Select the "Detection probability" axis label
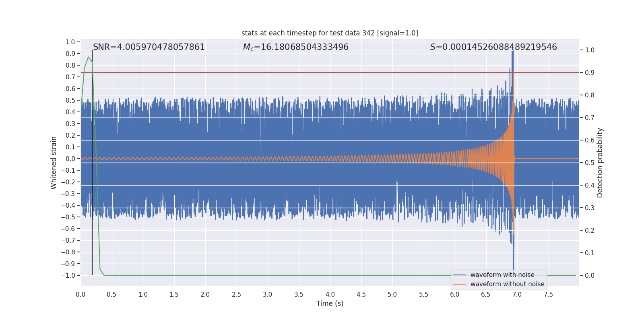644x322 pixels. (600, 163)
